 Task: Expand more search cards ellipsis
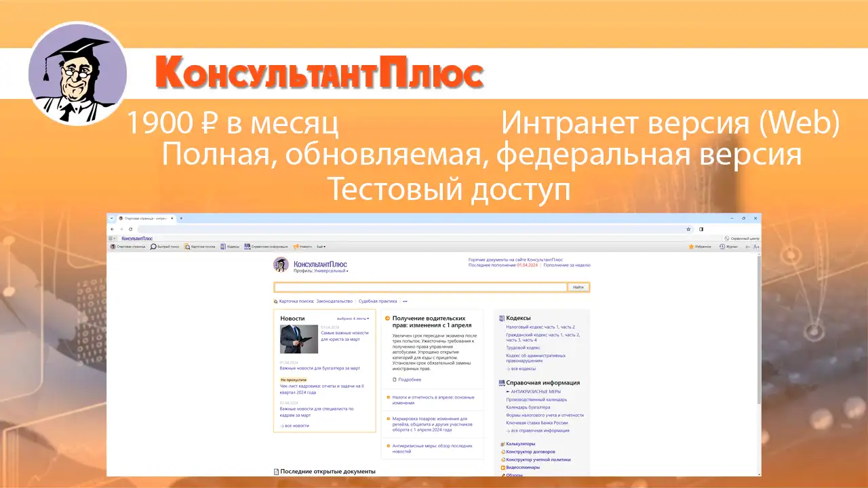(405, 301)
